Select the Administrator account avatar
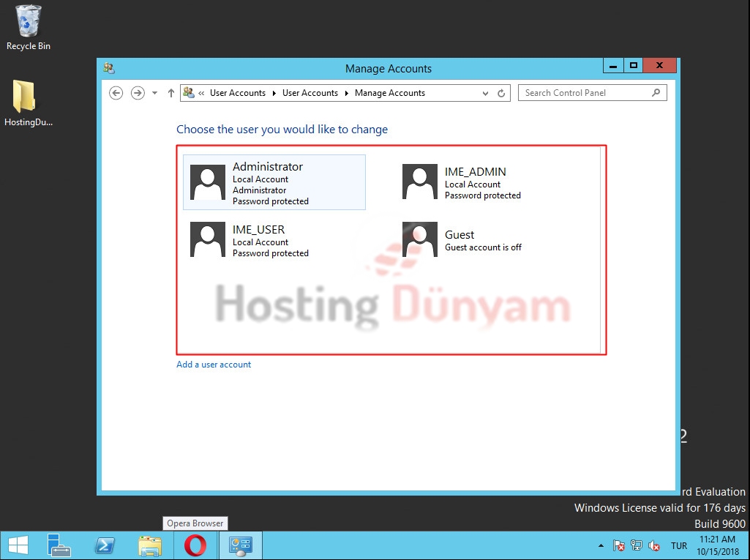This screenshot has width=750, height=560. (208, 182)
